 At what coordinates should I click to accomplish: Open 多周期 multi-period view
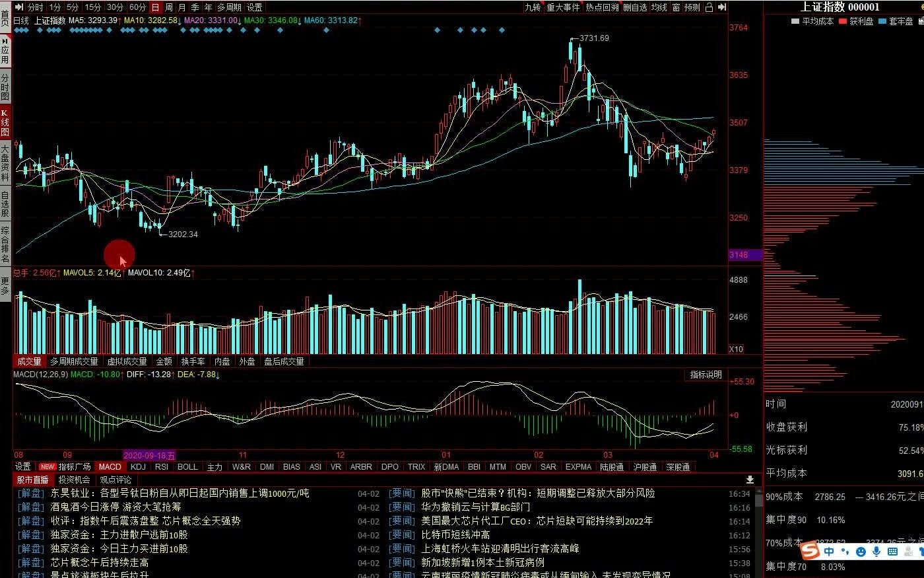tap(230, 7)
